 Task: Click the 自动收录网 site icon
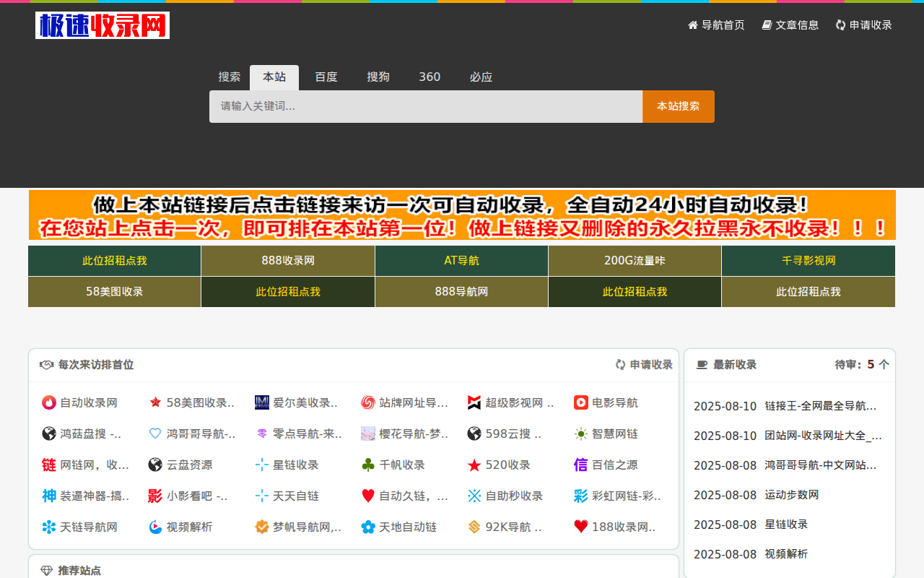click(x=49, y=403)
